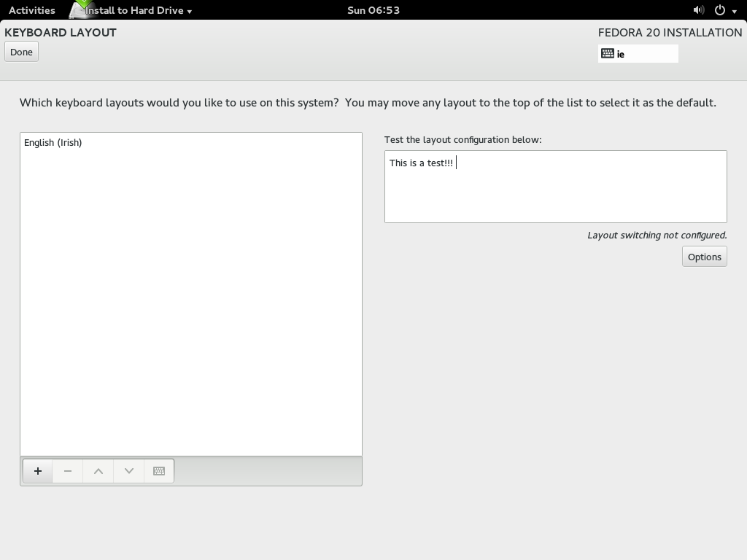Focus the layout test text box
747x560 pixels.
pyautogui.click(x=555, y=187)
